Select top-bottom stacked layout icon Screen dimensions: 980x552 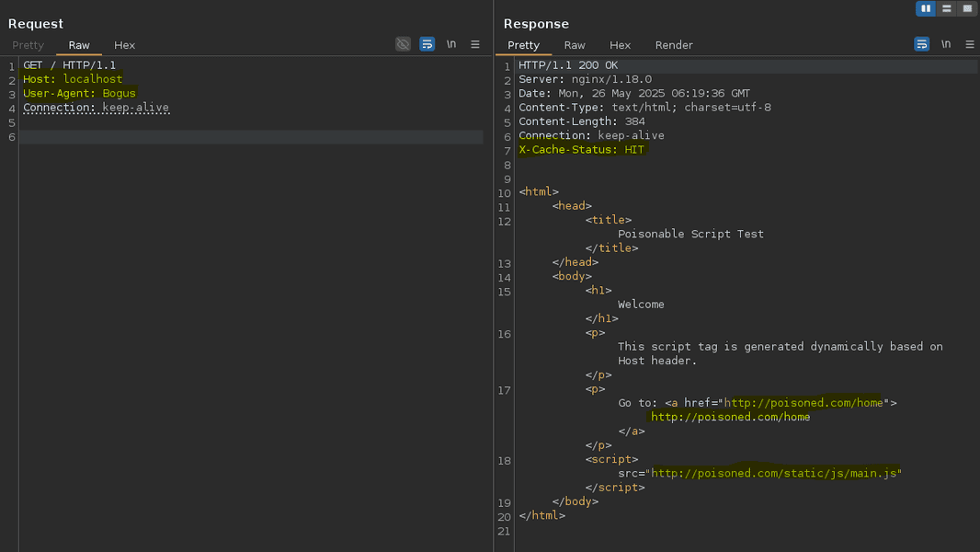pos(946,8)
